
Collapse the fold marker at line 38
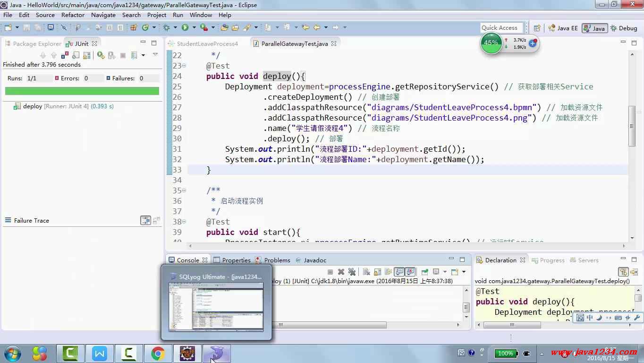coord(184,222)
